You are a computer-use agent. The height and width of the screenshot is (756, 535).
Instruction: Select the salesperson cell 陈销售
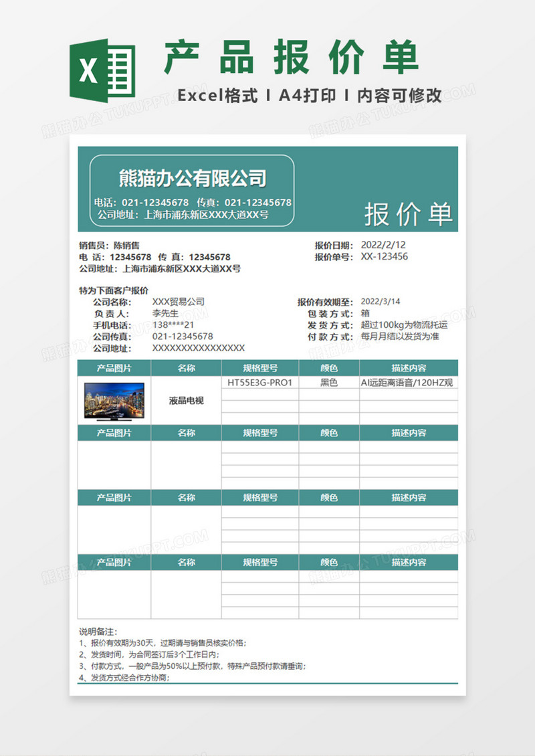(x=126, y=246)
